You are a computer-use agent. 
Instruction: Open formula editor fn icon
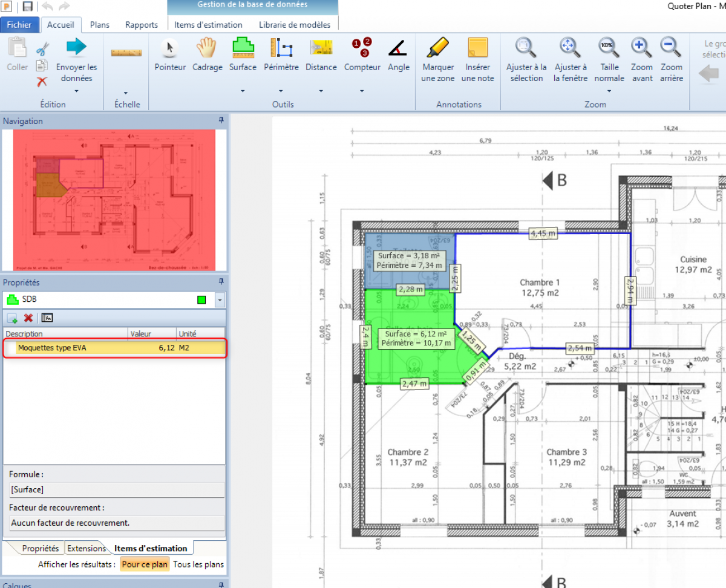[47, 318]
